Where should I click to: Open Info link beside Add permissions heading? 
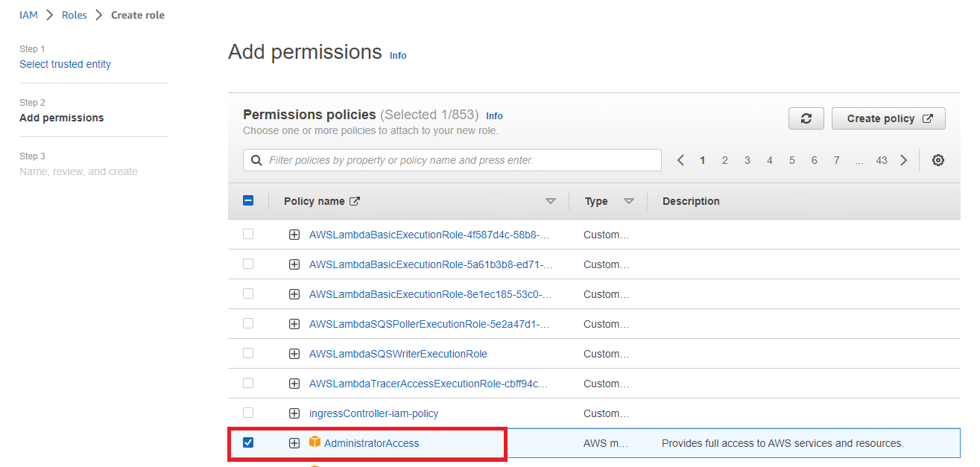coord(398,56)
